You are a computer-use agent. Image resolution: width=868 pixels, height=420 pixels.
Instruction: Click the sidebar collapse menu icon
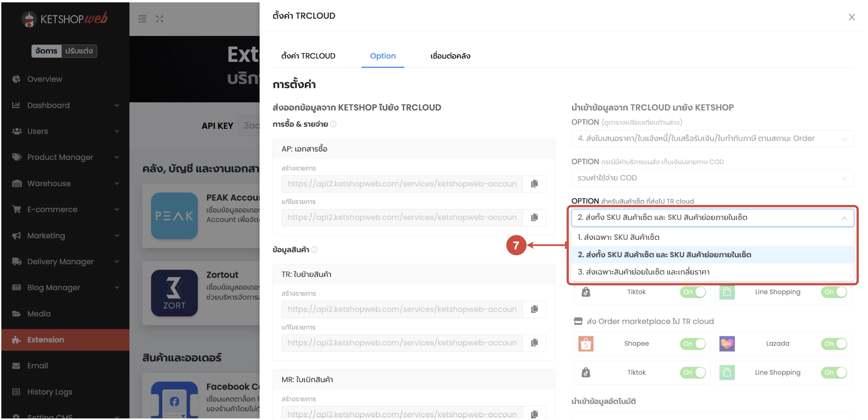pos(142,19)
